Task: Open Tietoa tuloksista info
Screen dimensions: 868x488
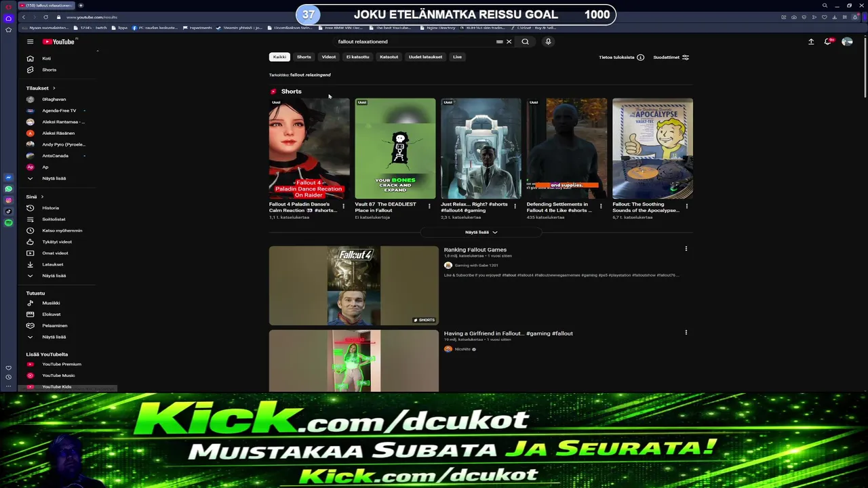Action: (x=621, y=58)
